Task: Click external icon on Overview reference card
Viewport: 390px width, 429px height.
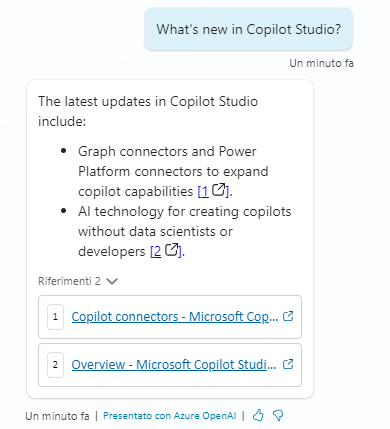Action: pyautogui.click(x=288, y=364)
